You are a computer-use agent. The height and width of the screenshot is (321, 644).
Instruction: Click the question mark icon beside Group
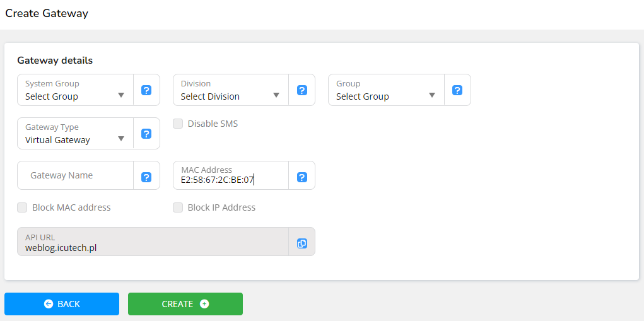click(x=457, y=90)
